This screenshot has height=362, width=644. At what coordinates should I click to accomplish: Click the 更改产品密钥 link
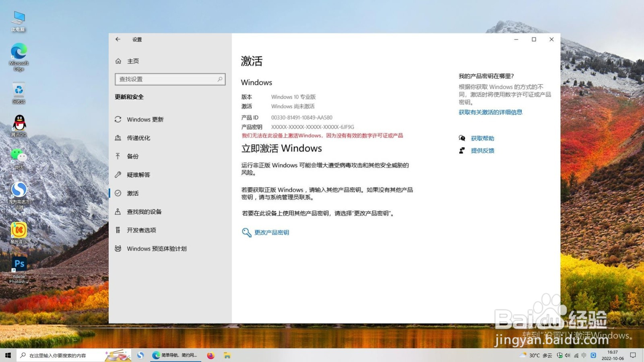[271, 232]
